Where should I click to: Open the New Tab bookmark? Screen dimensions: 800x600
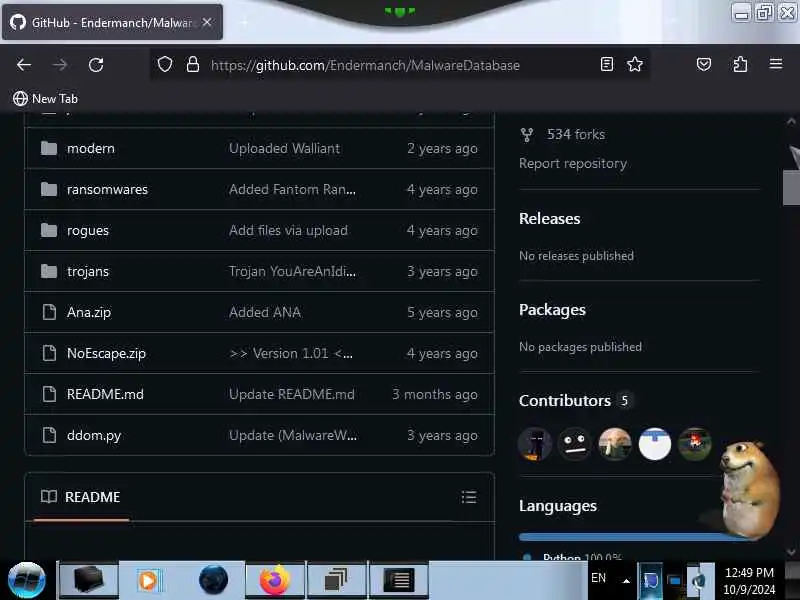click(45, 98)
